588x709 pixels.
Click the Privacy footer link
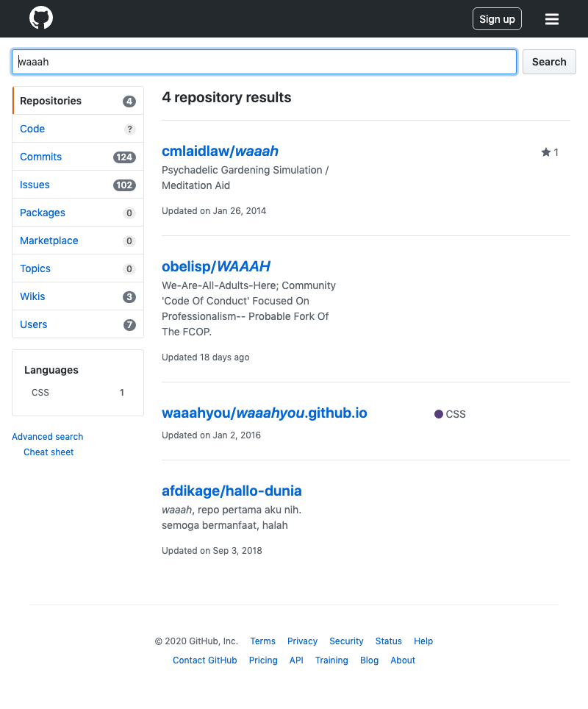point(302,641)
